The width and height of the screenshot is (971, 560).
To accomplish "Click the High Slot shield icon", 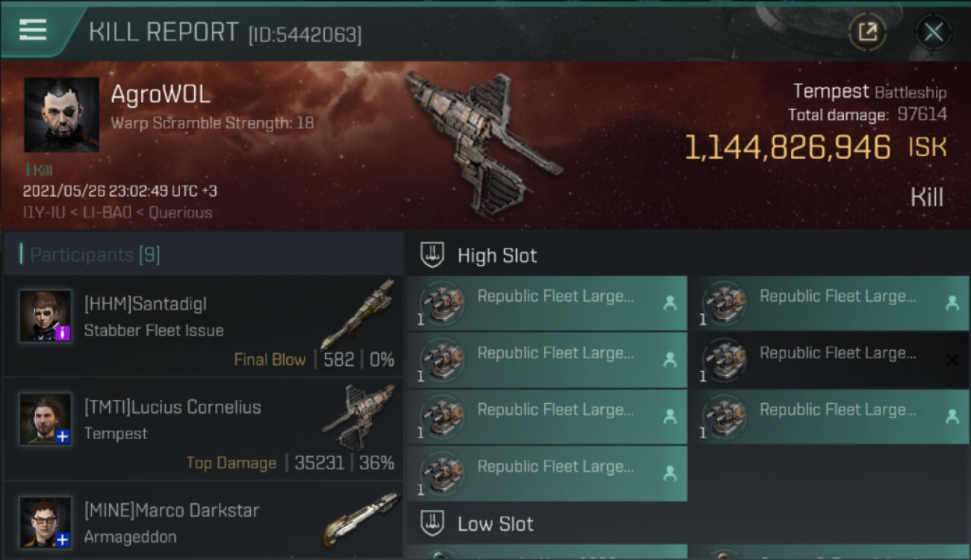I will click(433, 255).
